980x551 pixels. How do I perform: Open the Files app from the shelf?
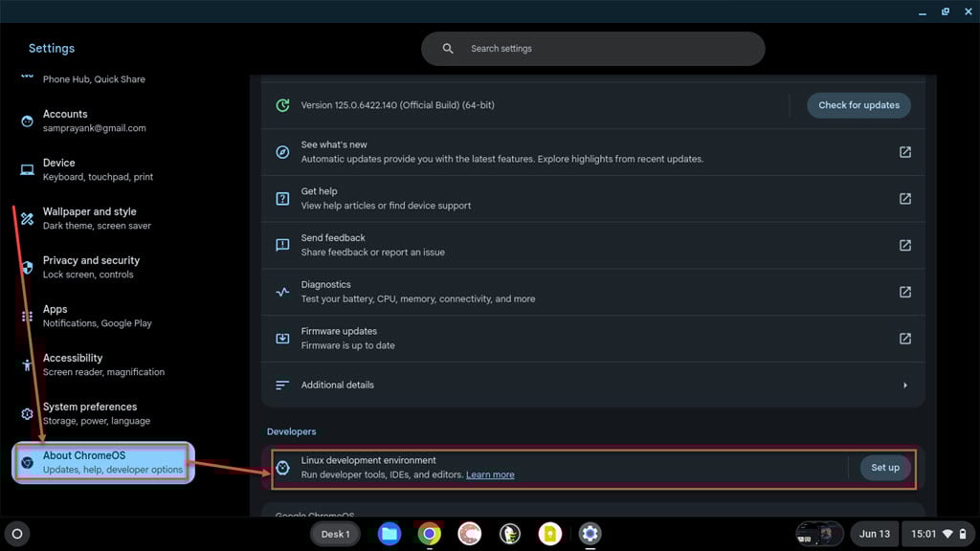click(389, 534)
